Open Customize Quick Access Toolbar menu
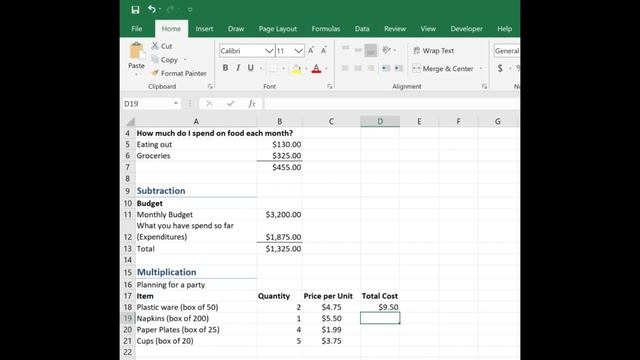Viewport: 640px width, 360px height. (190, 9)
